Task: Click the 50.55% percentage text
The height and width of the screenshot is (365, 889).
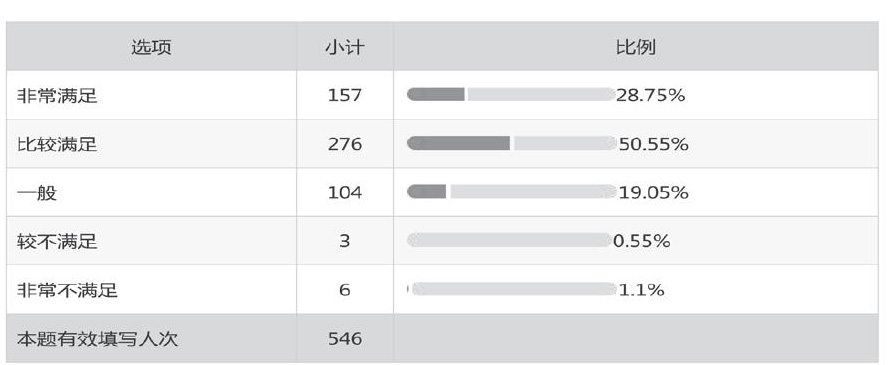Action: pyautogui.click(x=653, y=144)
